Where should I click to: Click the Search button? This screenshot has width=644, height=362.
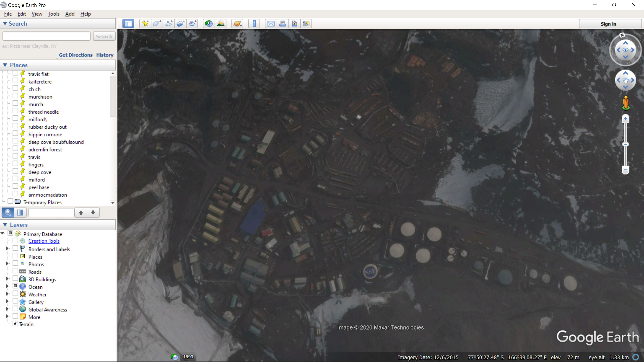pos(104,37)
